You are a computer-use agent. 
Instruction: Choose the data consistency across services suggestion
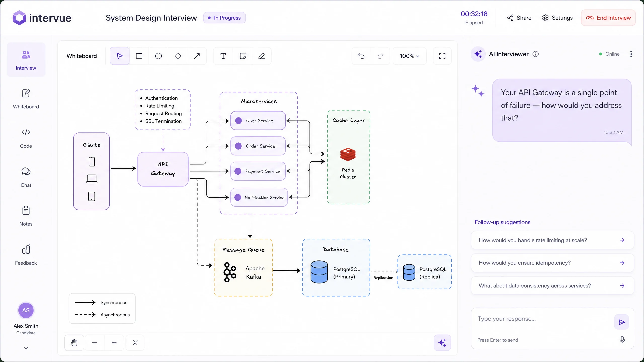click(x=552, y=285)
